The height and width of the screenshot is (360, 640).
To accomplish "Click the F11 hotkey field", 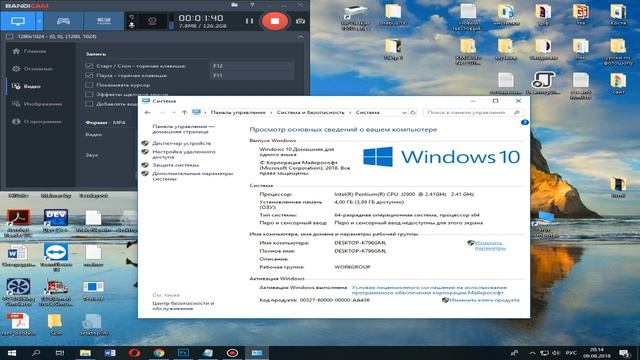I will point(252,76).
